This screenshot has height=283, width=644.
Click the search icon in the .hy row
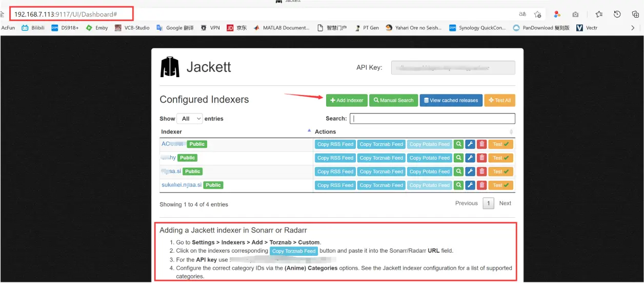click(459, 158)
